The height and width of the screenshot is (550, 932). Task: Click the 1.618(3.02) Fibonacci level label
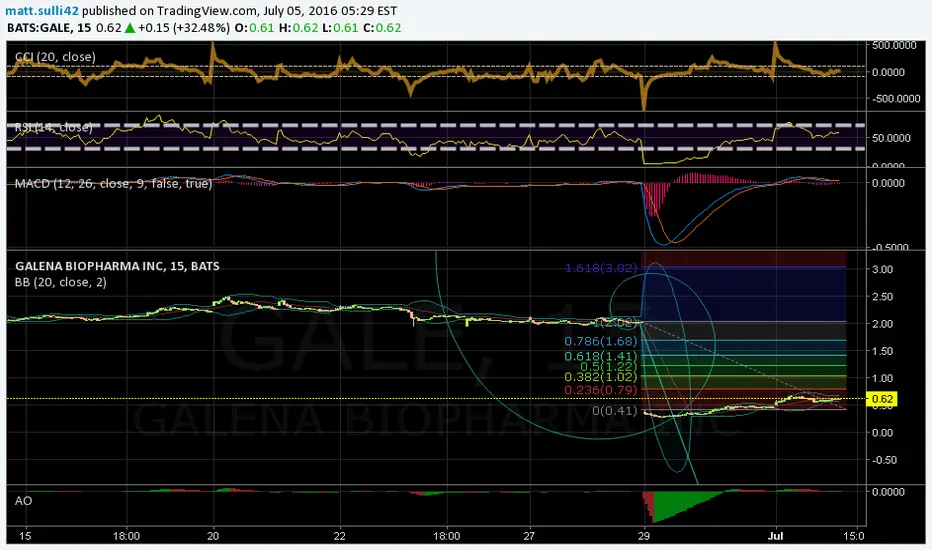(x=601, y=268)
